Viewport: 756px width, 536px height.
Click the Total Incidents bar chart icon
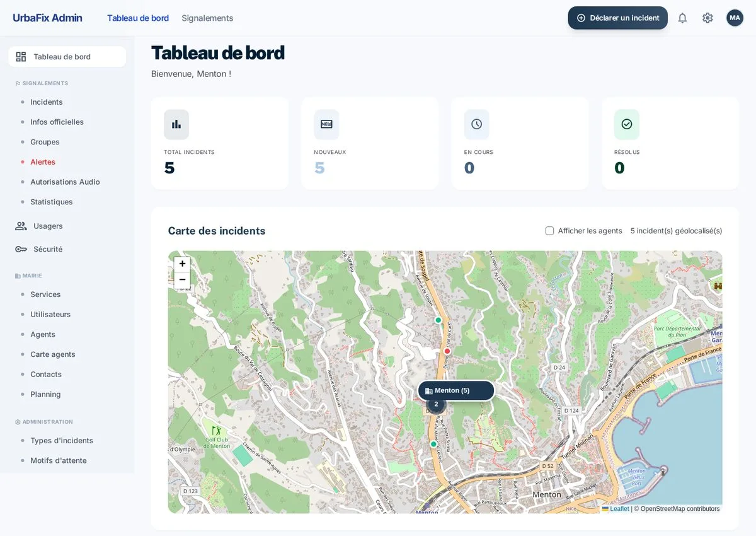[176, 124]
